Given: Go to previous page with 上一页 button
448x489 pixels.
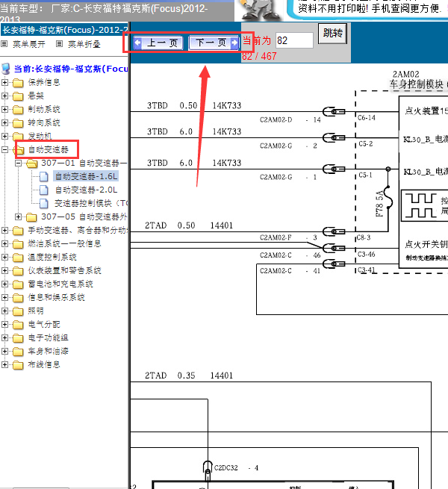Looking at the screenshot, I should pos(158,43).
